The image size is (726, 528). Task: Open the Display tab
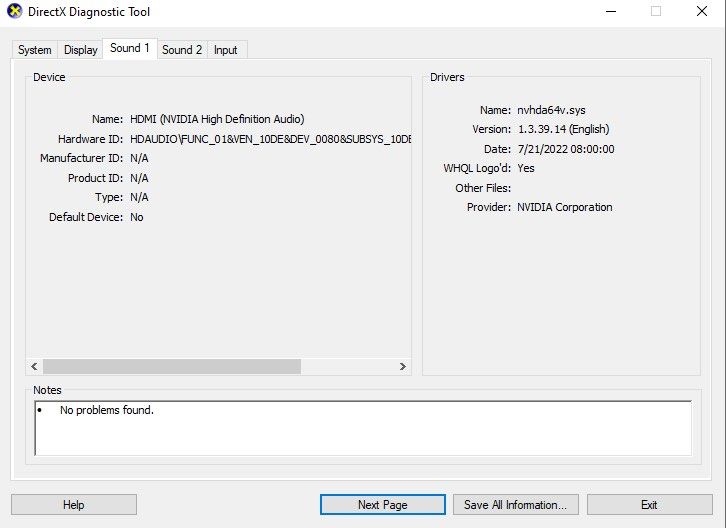pos(81,50)
